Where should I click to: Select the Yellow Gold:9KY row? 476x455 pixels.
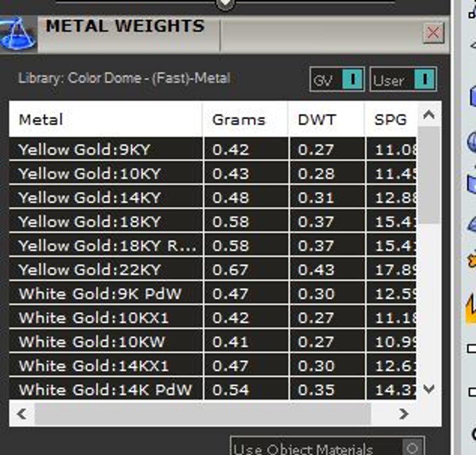212,149
